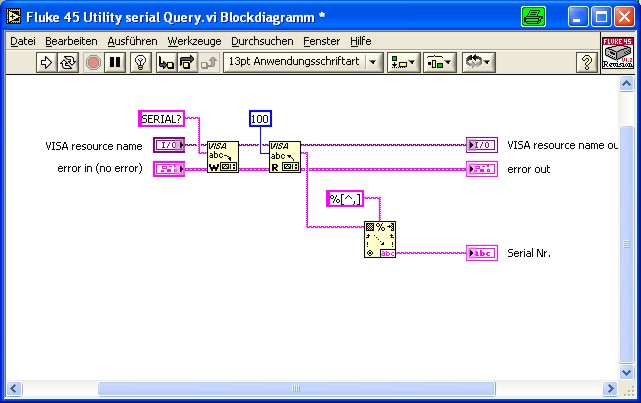Image resolution: width=641 pixels, height=403 pixels.
Task: Open the Hilfe menu
Action: click(x=361, y=41)
